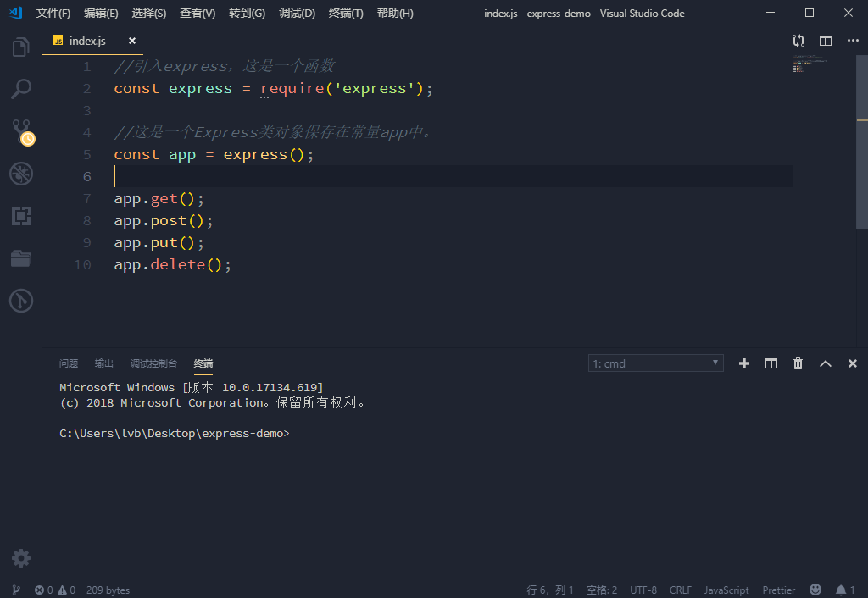The image size is (868, 598).
Task: Kill terminal with trash icon
Action: click(798, 363)
